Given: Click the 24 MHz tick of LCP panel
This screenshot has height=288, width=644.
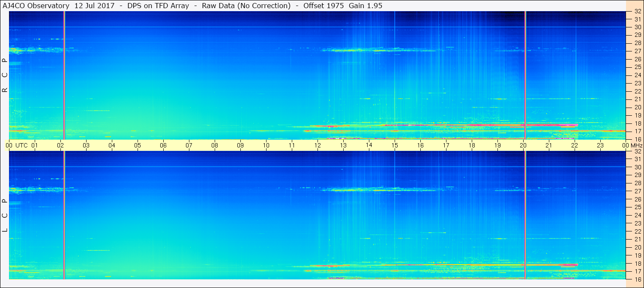Looking at the screenshot, I should point(637,215).
